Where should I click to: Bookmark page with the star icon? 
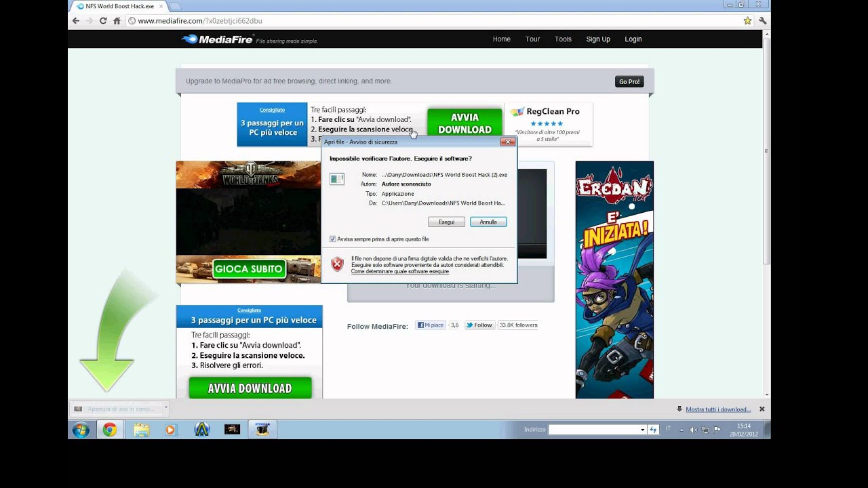(747, 21)
